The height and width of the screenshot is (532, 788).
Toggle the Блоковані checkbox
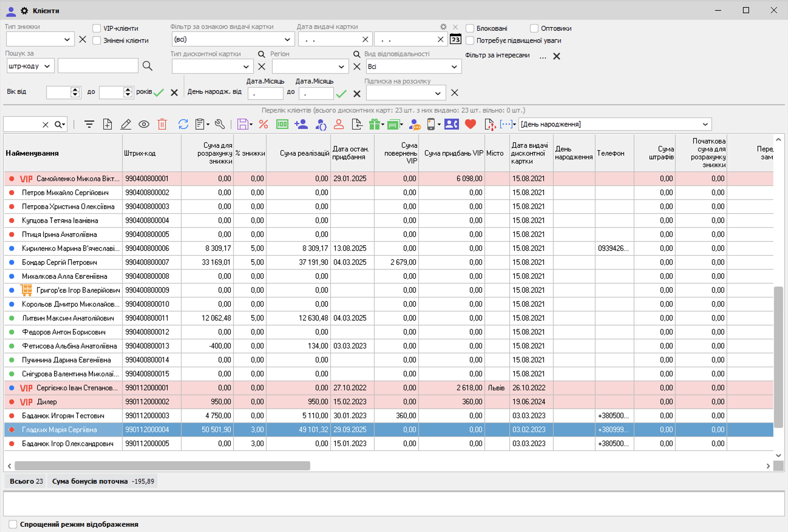tap(470, 29)
